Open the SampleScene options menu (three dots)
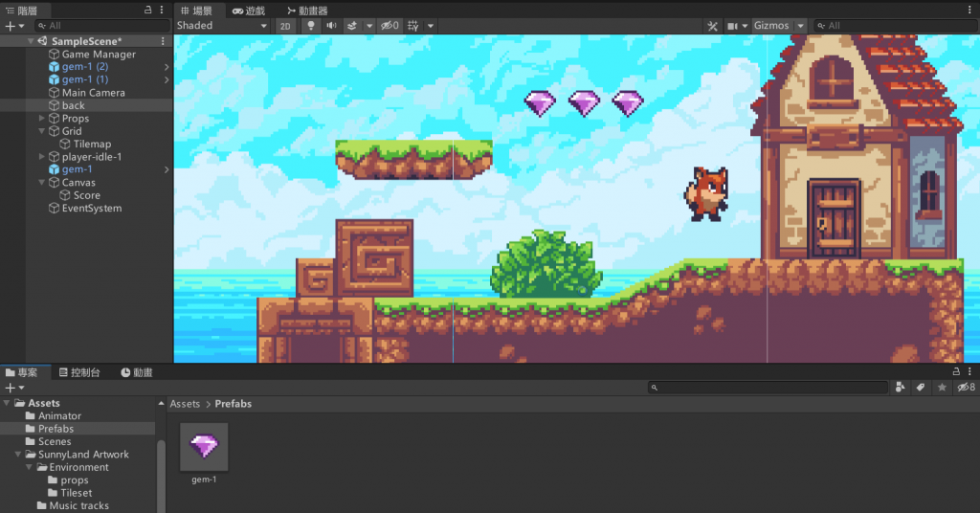 (163, 40)
